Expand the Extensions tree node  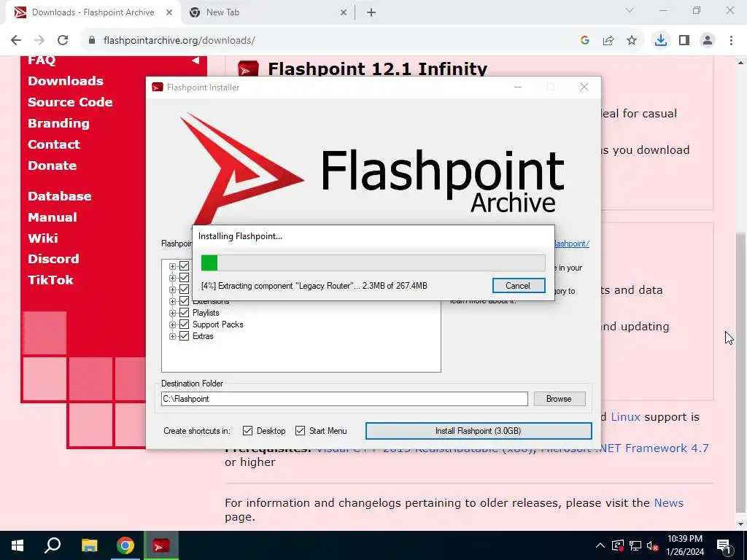point(172,301)
